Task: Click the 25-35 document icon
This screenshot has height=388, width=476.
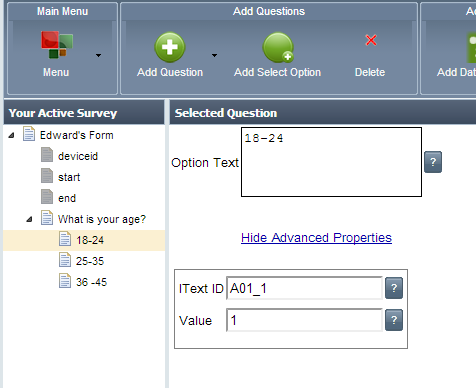Action: click(65, 260)
